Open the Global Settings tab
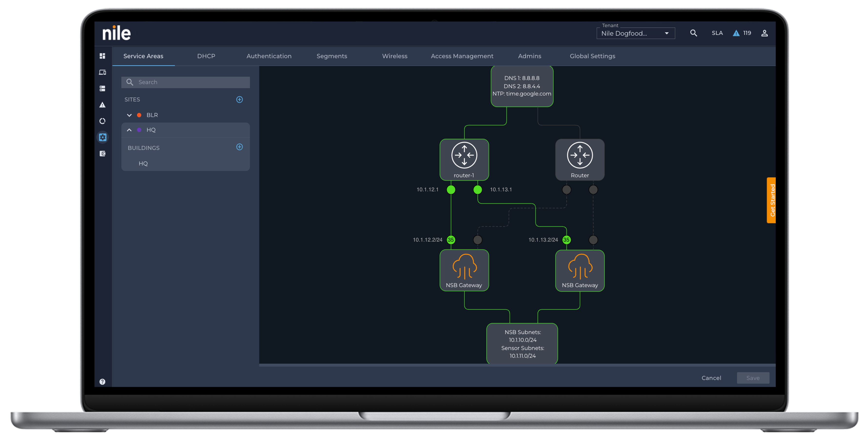Image resolution: width=868 pixels, height=444 pixels. 592,56
